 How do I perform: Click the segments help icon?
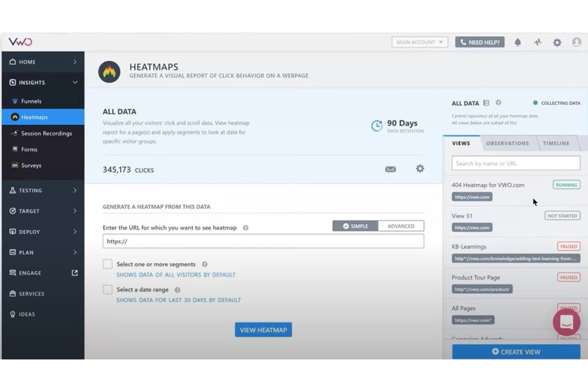[x=205, y=264]
